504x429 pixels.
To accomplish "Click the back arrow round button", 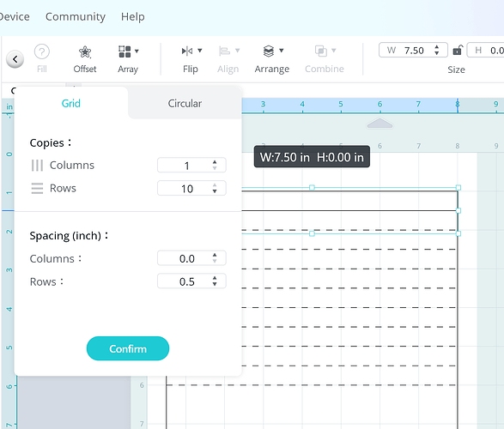I will (x=15, y=59).
